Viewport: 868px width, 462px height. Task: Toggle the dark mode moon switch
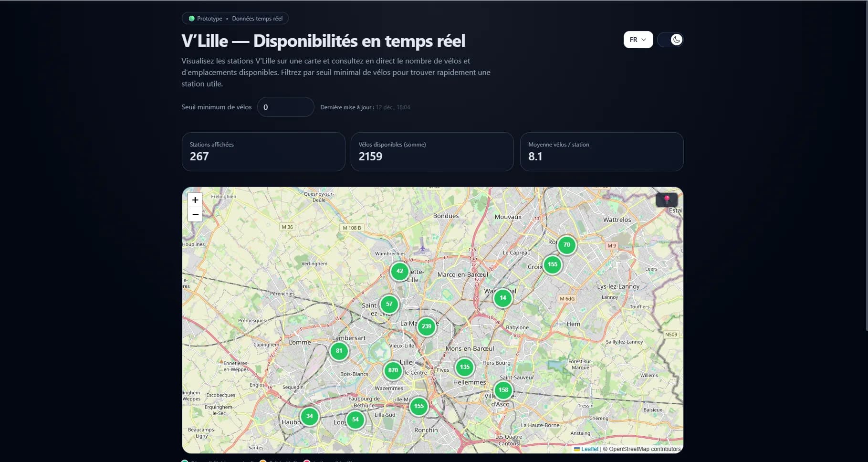[670, 40]
